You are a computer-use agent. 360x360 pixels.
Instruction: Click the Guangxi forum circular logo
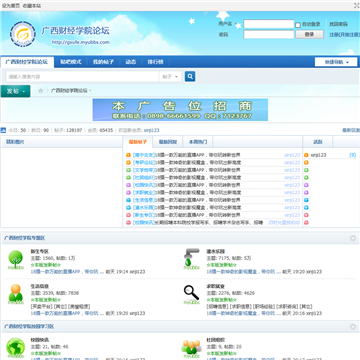click(x=23, y=34)
